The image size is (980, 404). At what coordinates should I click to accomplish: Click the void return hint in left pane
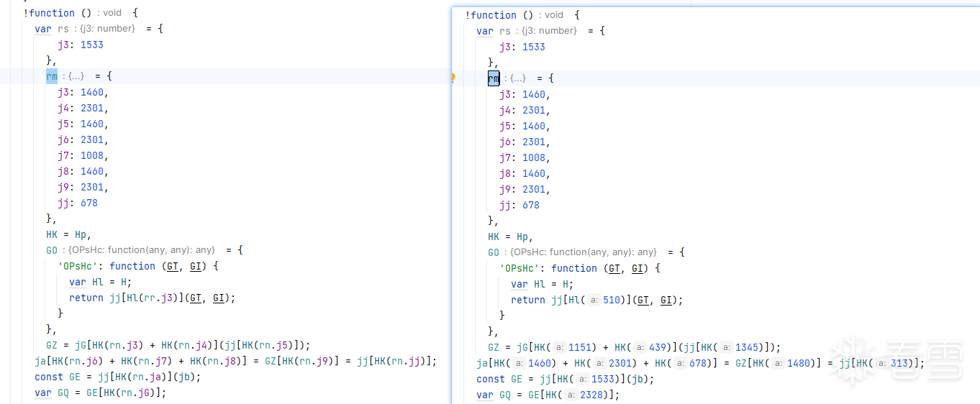point(113,13)
